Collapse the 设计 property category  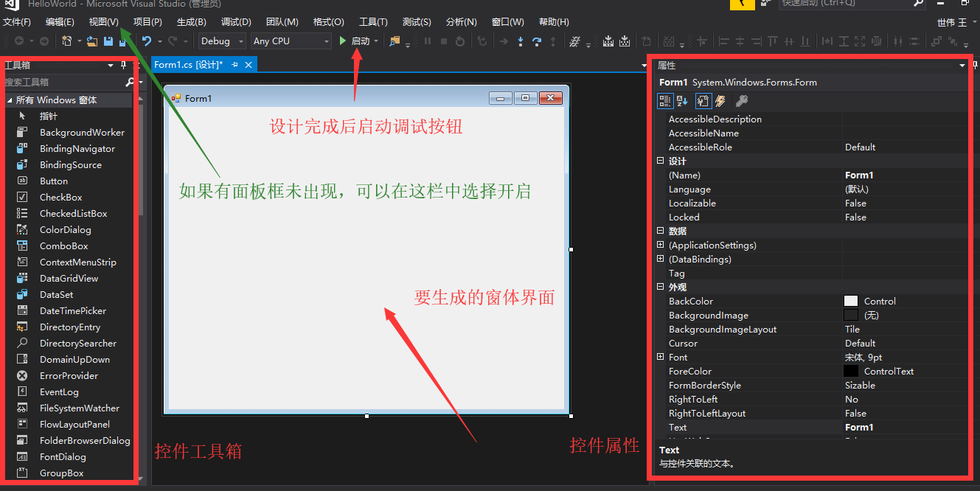tap(661, 161)
